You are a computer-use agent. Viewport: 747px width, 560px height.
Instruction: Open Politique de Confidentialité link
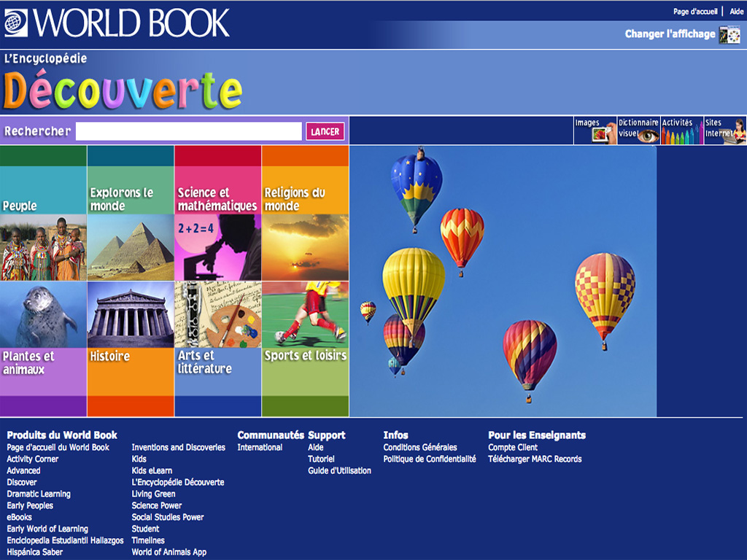[x=429, y=459]
